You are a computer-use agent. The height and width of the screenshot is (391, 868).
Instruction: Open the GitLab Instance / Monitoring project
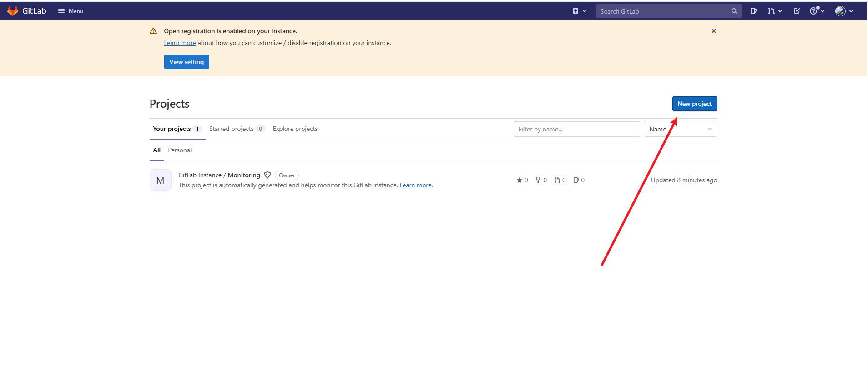[x=219, y=175]
